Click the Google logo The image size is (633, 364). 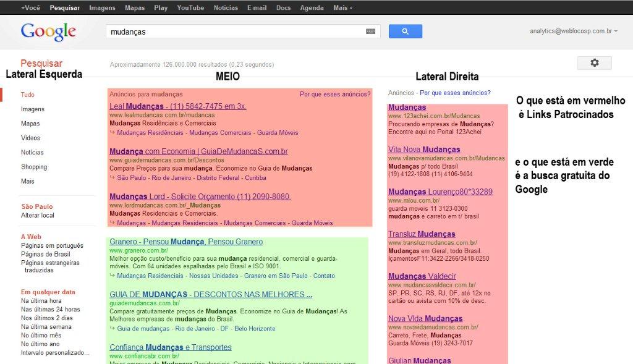(x=48, y=32)
